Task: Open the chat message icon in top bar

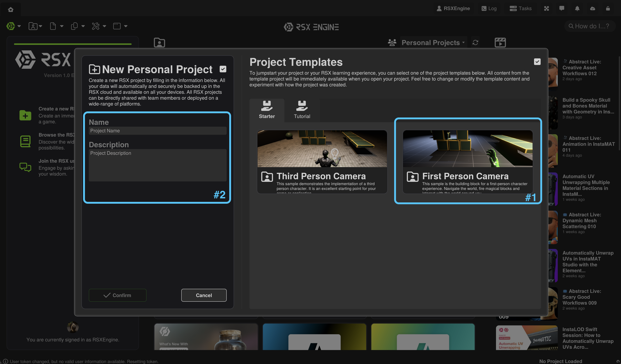Action: click(562, 8)
